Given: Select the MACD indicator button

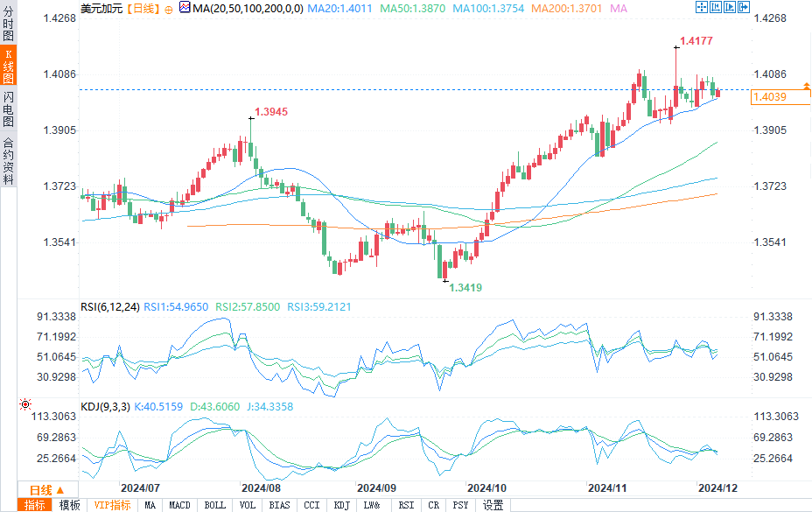Looking at the screenshot, I should click(x=179, y=505).
